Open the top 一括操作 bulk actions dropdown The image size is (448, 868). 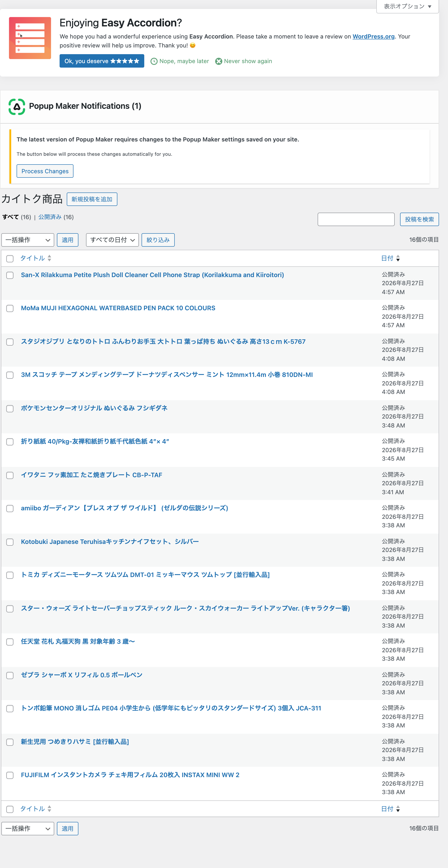pyautogui.click(x=28, y=240)
